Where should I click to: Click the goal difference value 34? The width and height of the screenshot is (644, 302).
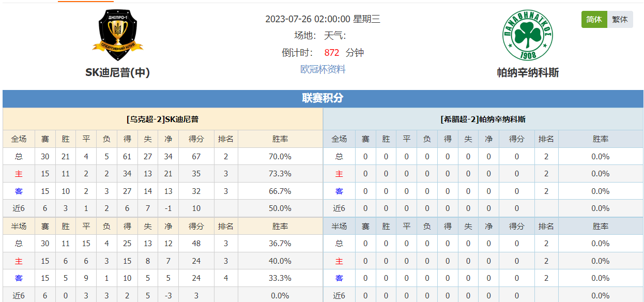point(168,157)
